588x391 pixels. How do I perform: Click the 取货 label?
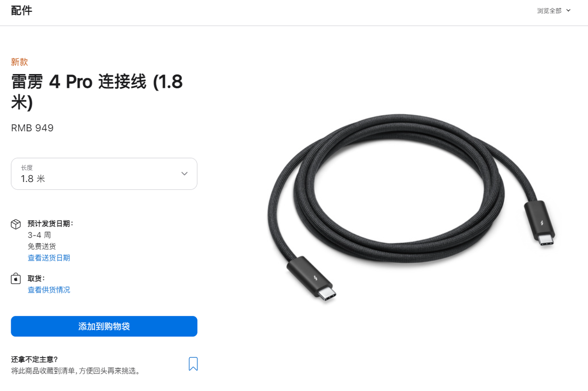36,278
